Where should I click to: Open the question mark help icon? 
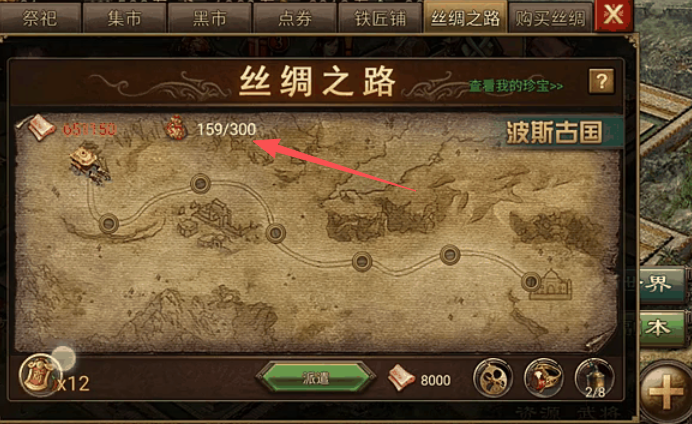[x=601, y=81]
